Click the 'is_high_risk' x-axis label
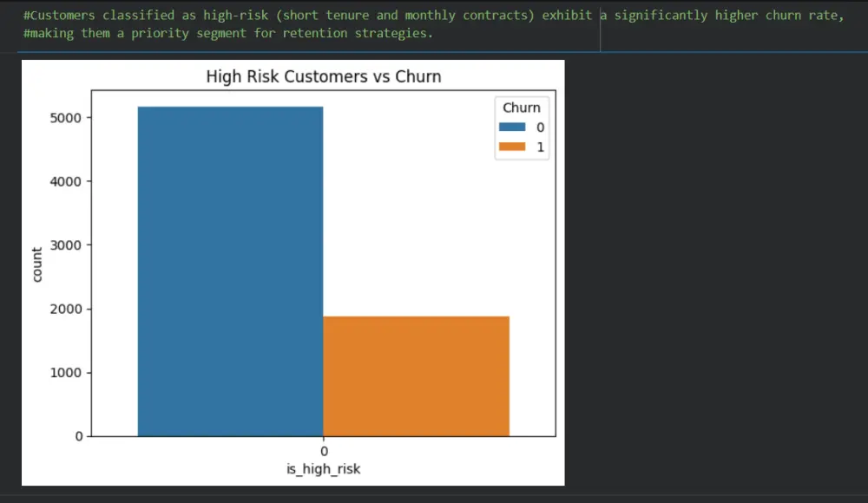This screenshot has width=868, height=503. coord(323,468)
